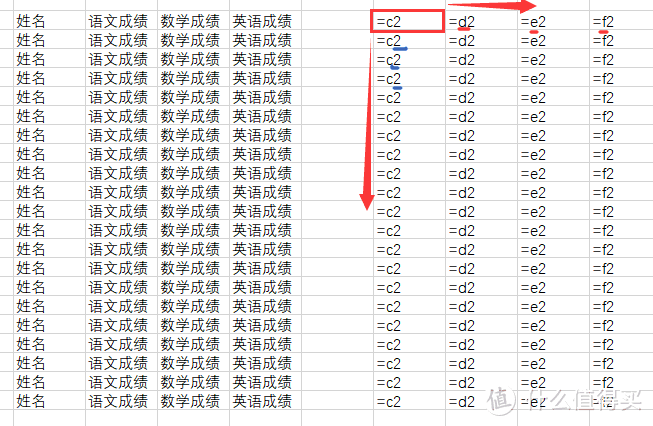
Task: Click 数学成绩 cell in the first row
Action: click(x=192, y=22)
